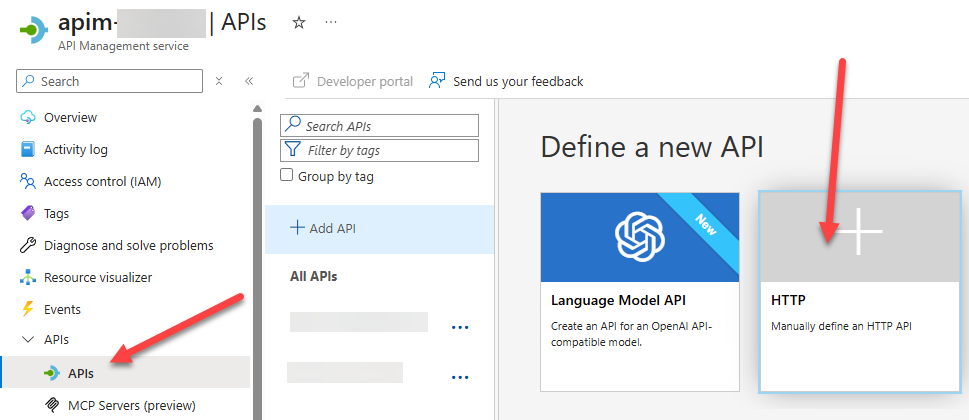Select the HTTP API card
Image resolution: width=969 pixels, height=420 pixels.
click(860, 292)
